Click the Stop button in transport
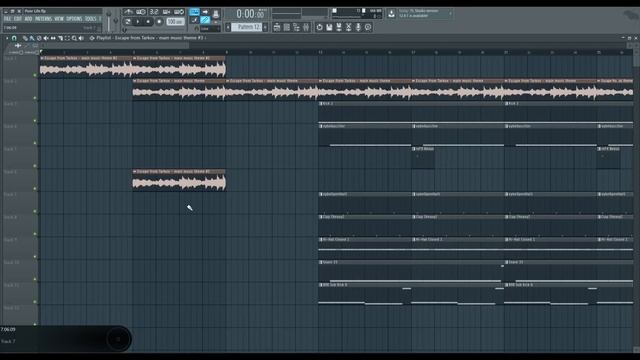640x360 pixels. 149,22
